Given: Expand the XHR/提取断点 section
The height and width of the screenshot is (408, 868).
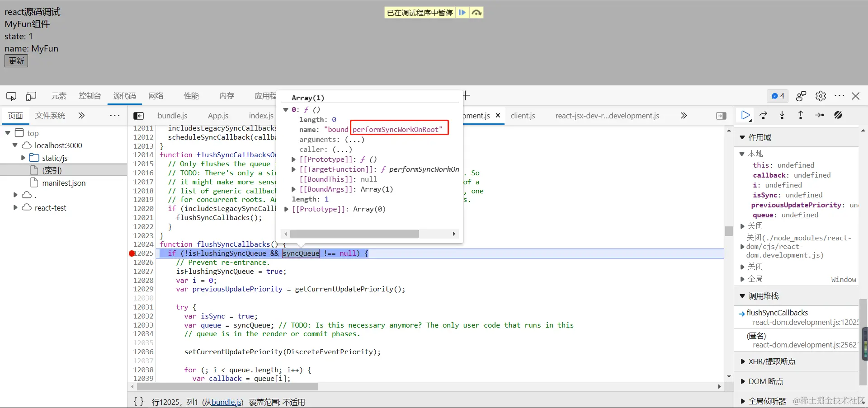Looking at the screenshot, I should pos(743,361).
